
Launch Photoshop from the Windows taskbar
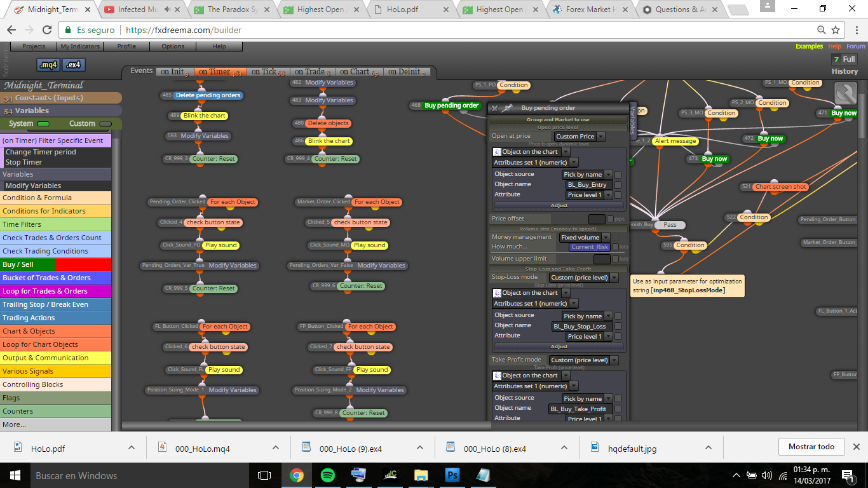click(x=452, y=475)
